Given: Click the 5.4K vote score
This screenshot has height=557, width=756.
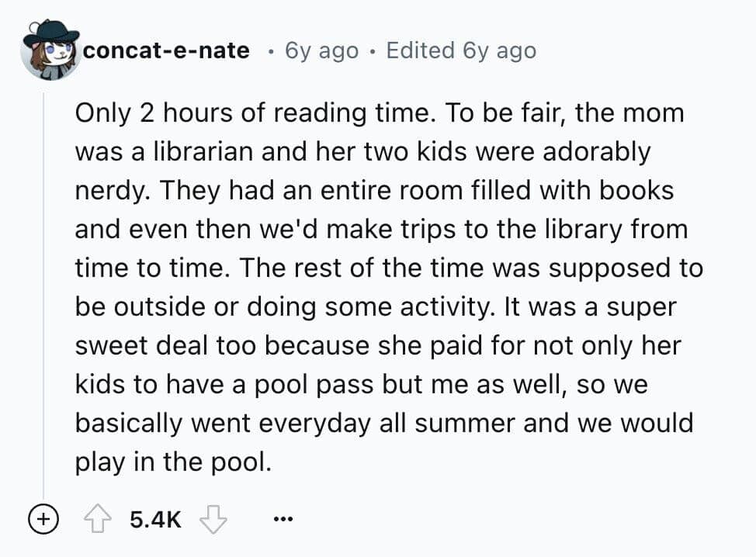Looking at the screenshot, I should (x=156, y=519).
